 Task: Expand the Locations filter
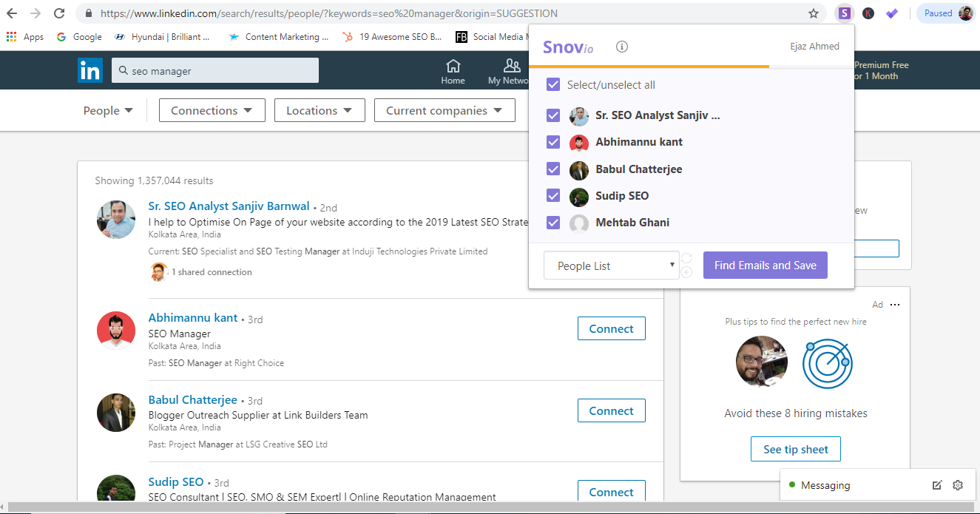[x=320, y=110]
